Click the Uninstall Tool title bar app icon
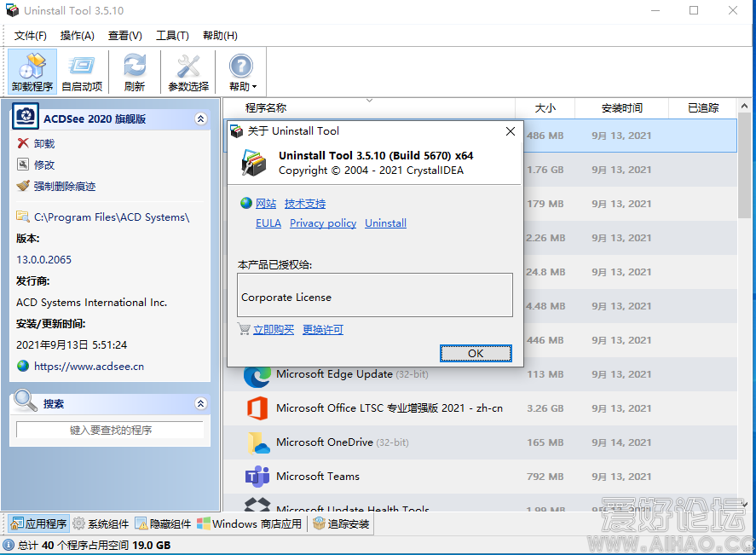 click(x=12, y=10)
